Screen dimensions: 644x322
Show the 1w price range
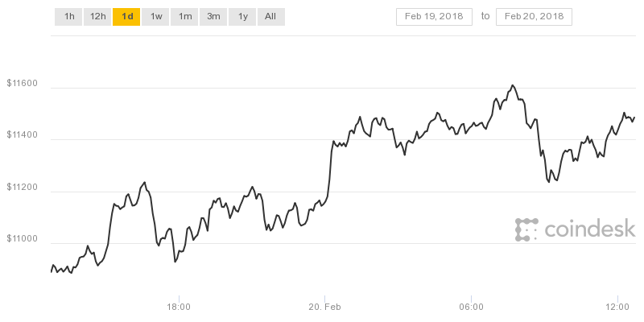[155, 16]
